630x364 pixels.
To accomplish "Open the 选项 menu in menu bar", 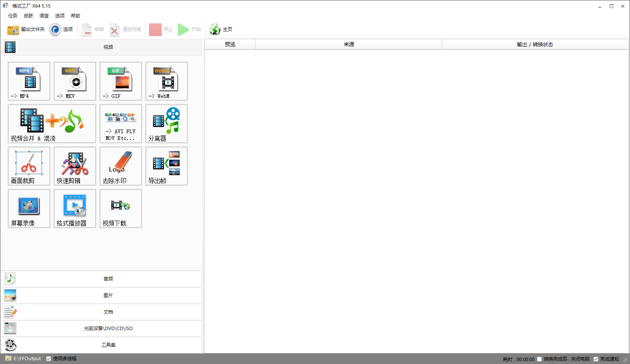I will pos(60,16).
